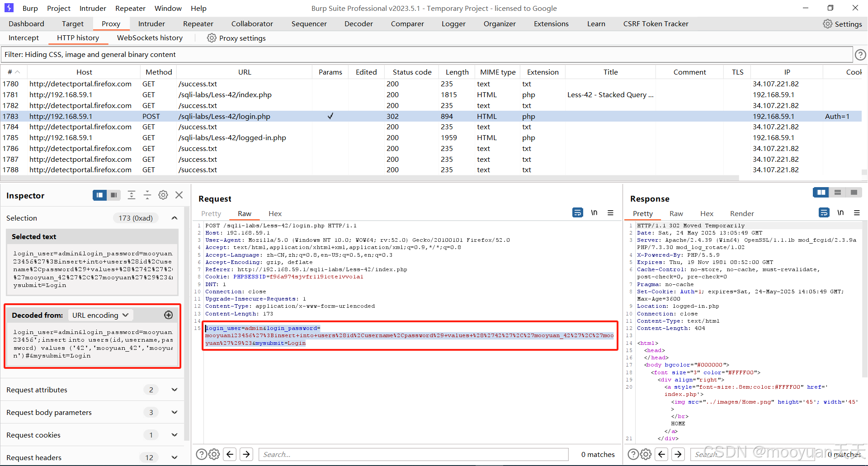
Task: Toggle non-printable characters in Request pane
Action: [x=594, y=212]
